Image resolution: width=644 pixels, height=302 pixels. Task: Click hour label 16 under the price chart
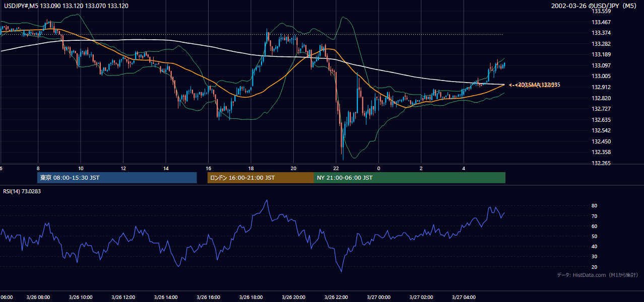[x=208, y=168]
